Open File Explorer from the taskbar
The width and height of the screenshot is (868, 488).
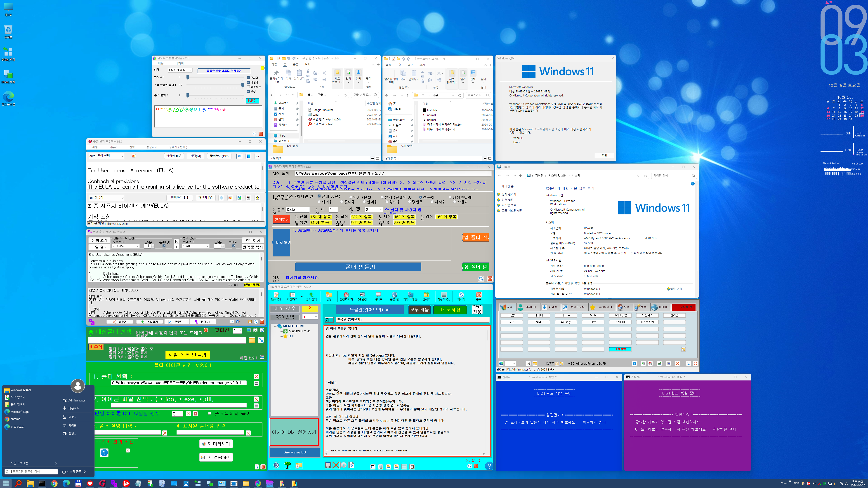[x=30, y=484]
